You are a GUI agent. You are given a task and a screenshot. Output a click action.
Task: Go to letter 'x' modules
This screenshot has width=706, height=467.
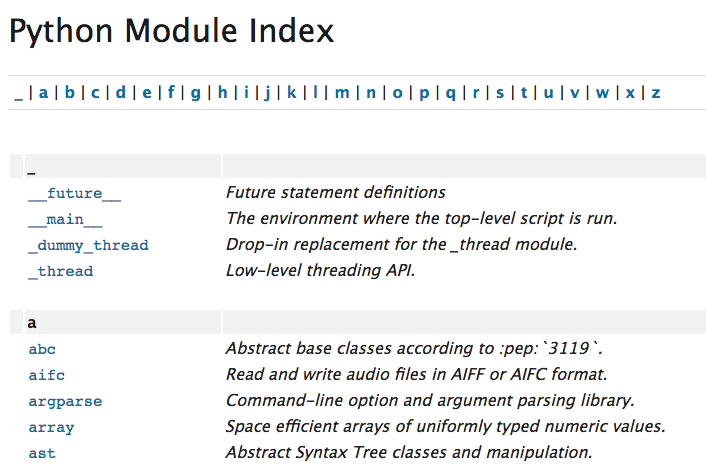[630, 93]
